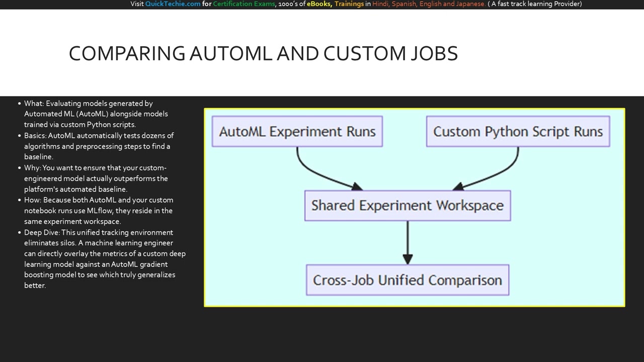Select the 'AutoML Experiment Runs' diagram box

click(297, 132)
